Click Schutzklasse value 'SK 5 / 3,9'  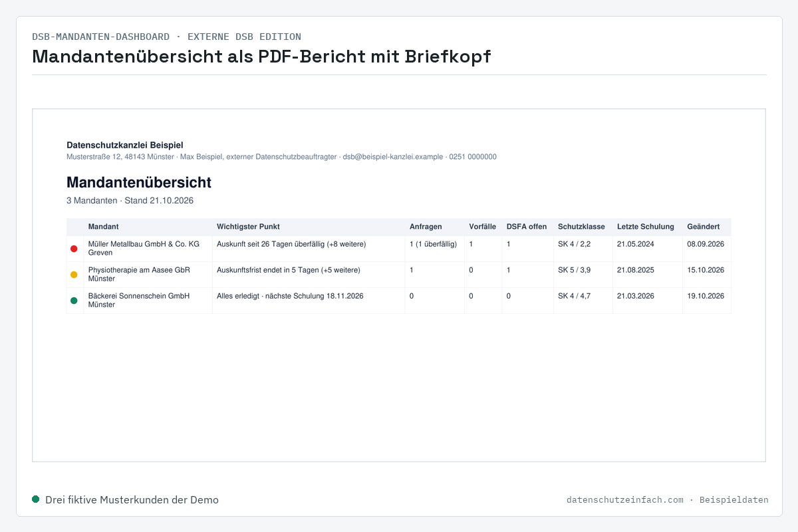574,270
